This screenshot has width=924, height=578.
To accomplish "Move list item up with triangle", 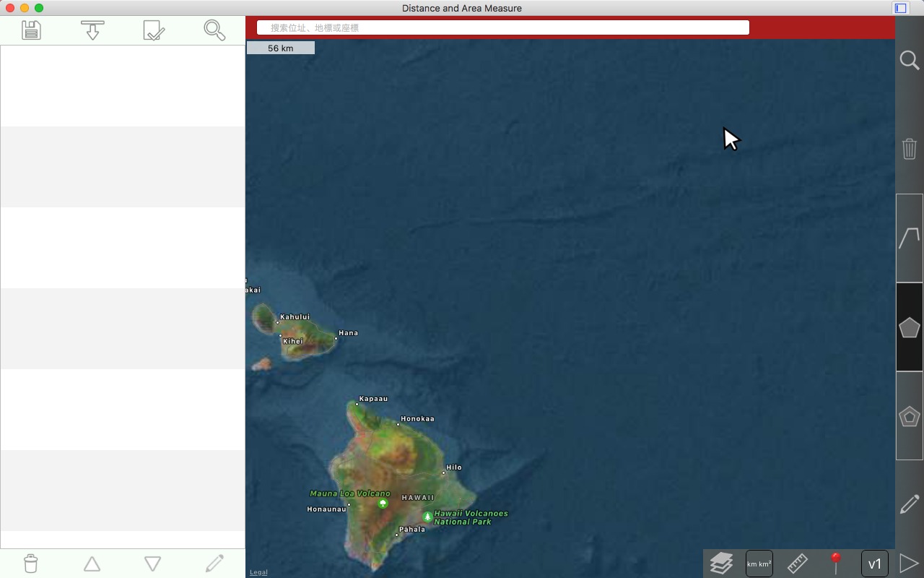I will click(x=92, y=564).
